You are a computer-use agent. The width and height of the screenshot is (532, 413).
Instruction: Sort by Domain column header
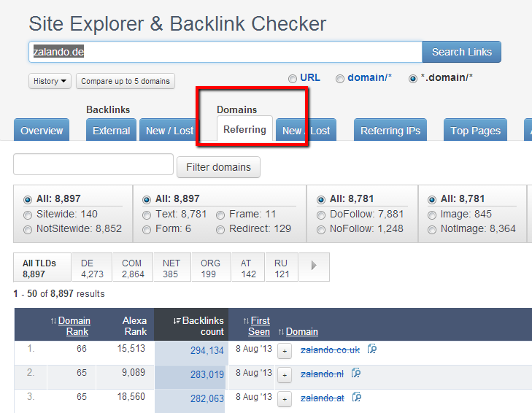(x=301, y=331)
